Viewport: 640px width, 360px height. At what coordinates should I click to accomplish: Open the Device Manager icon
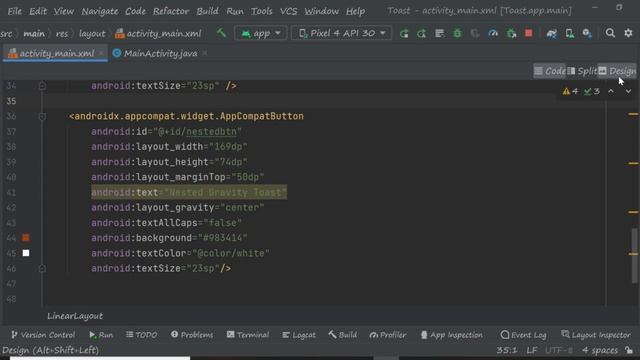tap(569, 33)
